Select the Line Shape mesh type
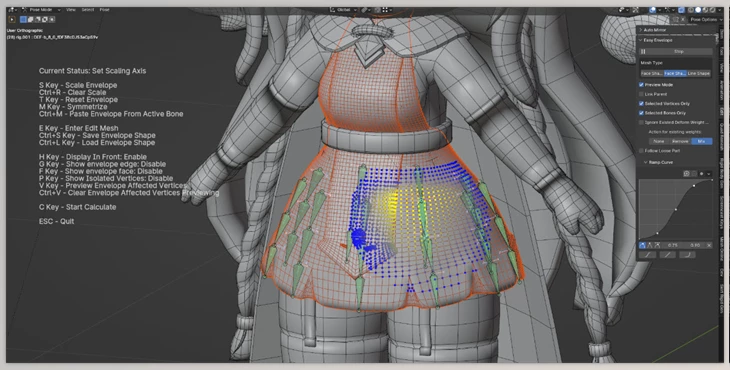The image size is (730, 370). coord(699,73)
